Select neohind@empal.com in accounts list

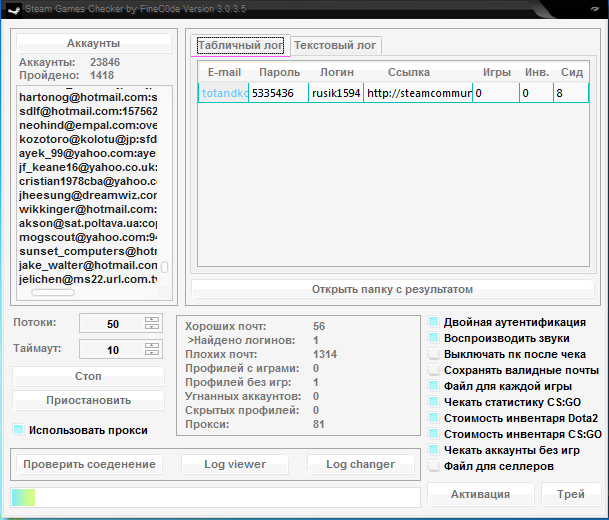[88, 125]
